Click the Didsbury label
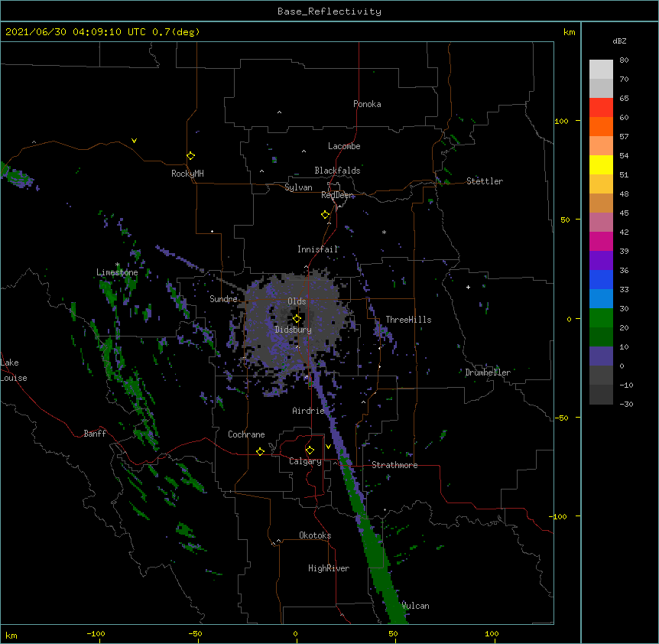Viewport: 659px width, 644px height. click(294, 330)
